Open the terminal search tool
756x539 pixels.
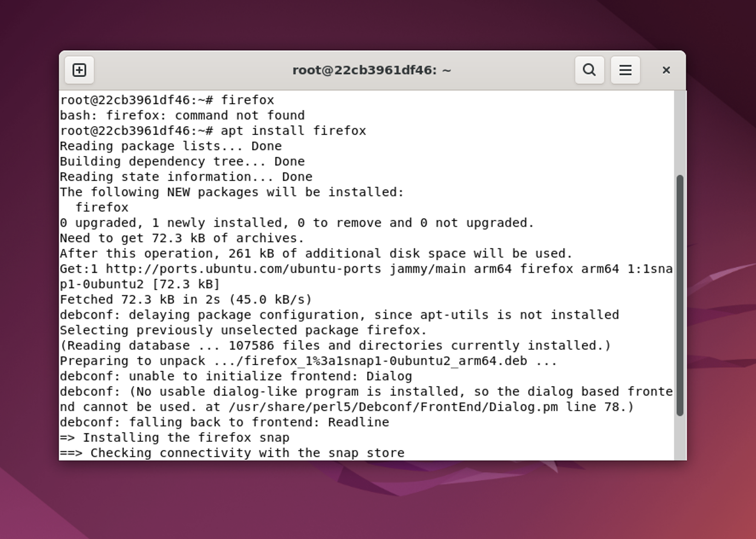589,70
